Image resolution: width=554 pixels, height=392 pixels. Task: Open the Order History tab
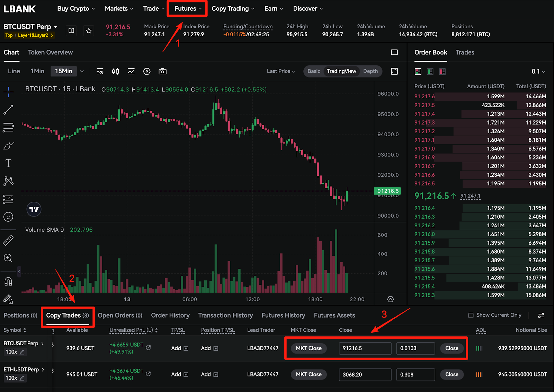[170, 315]
